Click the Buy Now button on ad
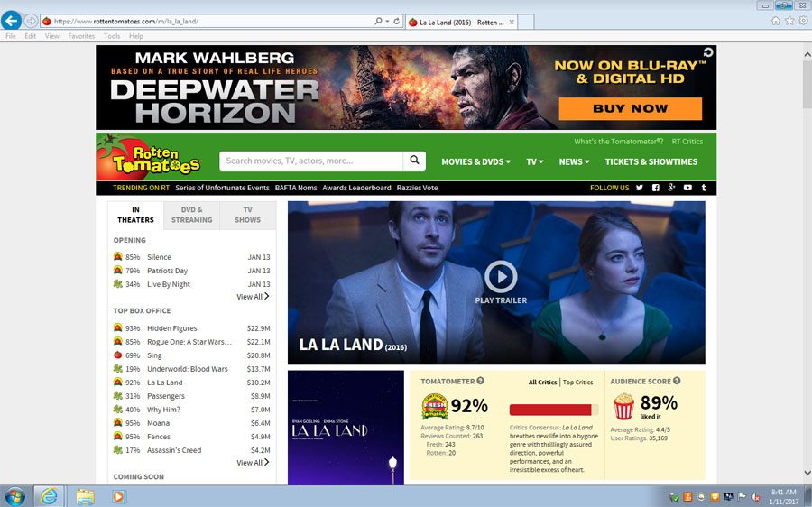 click(x=631, y=109)
